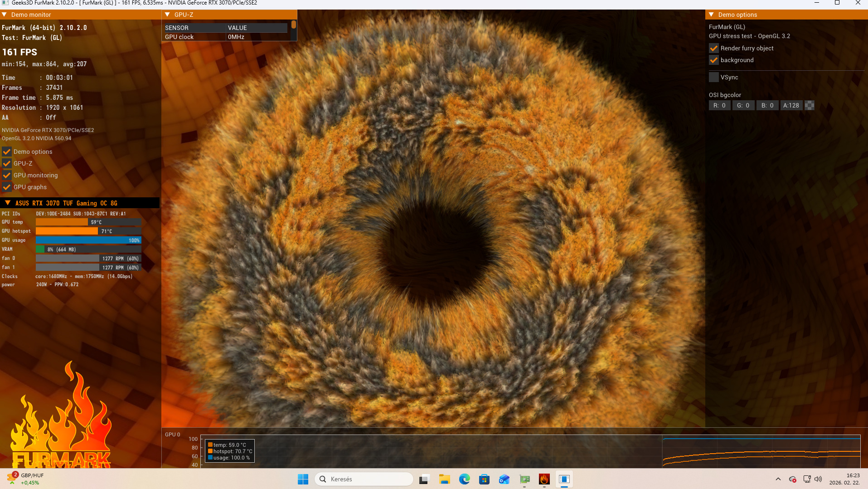Click the fan 0 RPM bar

coord(89,259)
